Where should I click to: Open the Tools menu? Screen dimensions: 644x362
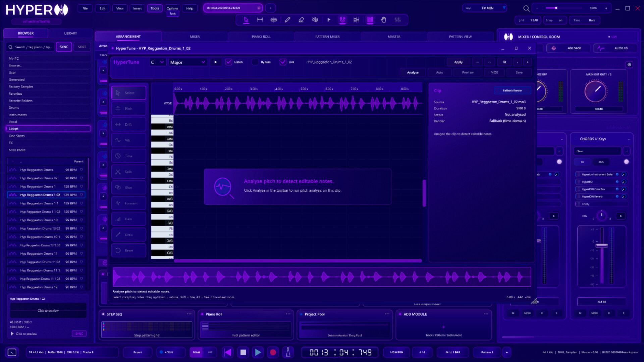click(x=155, y=8)
